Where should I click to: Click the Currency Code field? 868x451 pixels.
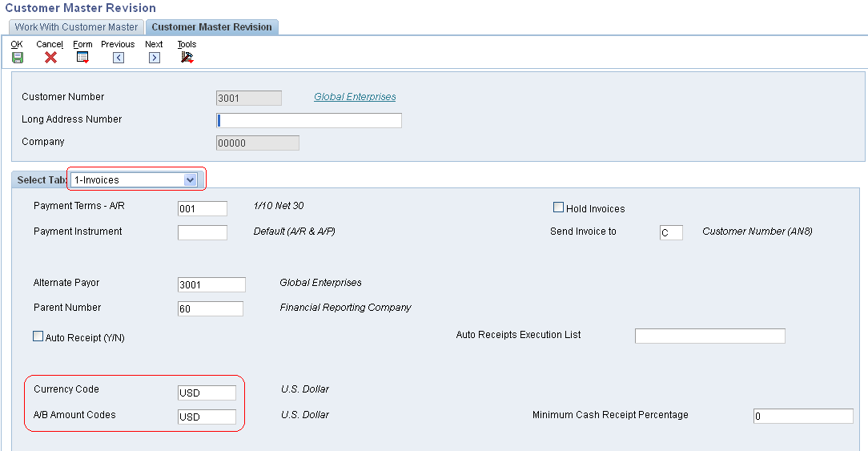pos(207,393)
